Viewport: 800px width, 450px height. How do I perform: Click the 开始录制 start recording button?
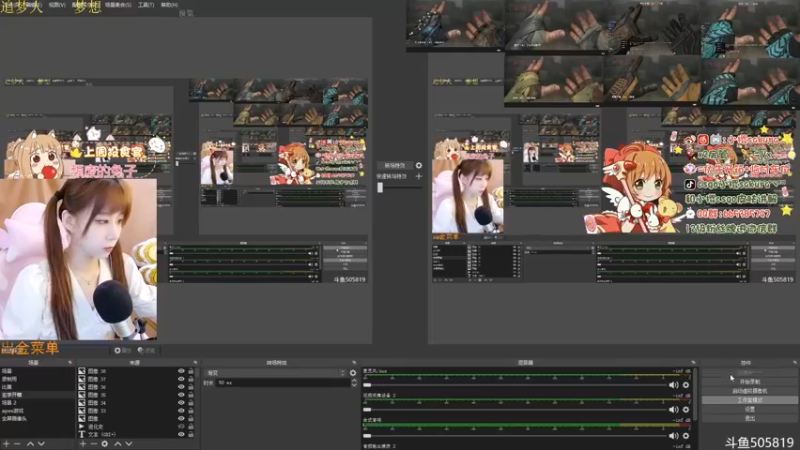(749, 382)
